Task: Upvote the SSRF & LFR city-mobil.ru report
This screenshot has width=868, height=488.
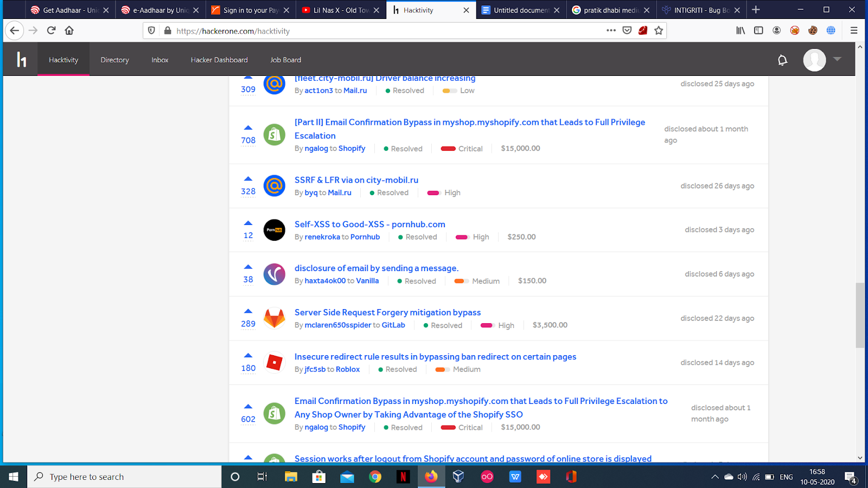Action: (248, 178)
